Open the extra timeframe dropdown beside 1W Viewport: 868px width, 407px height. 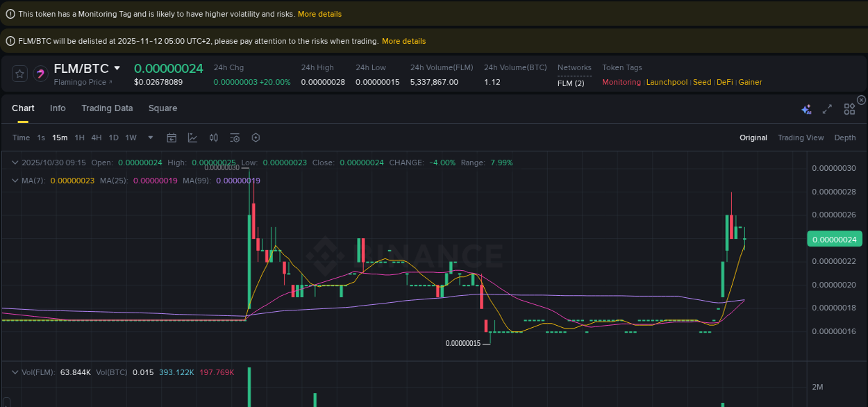[150, 138]
